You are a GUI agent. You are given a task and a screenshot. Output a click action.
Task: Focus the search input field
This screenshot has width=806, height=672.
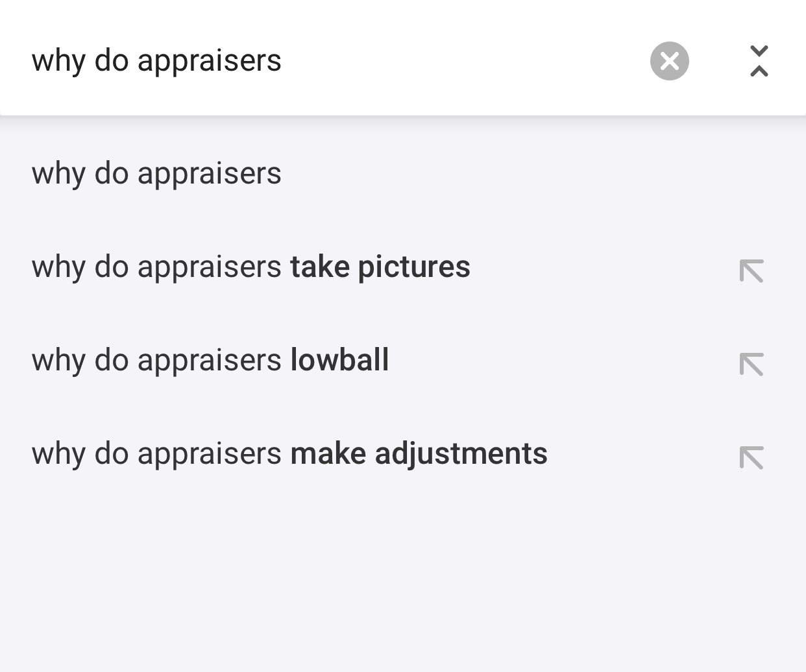[x=324, y=60]
